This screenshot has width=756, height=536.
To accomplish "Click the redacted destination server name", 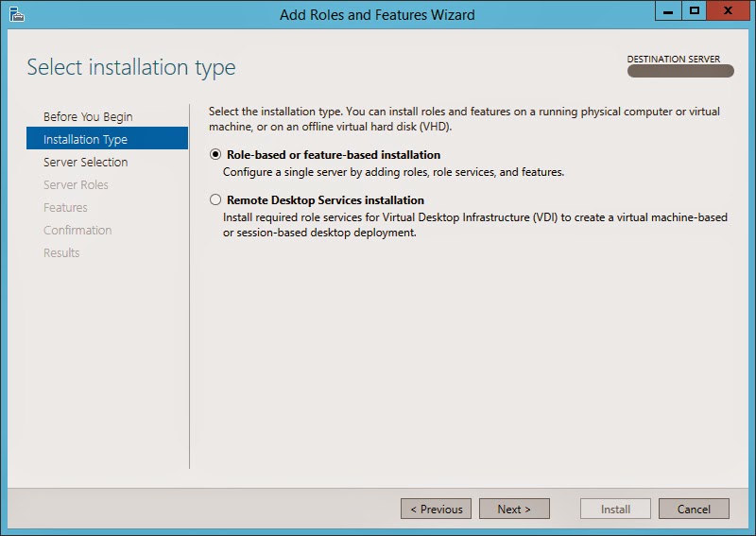I will tap(680, 71).
